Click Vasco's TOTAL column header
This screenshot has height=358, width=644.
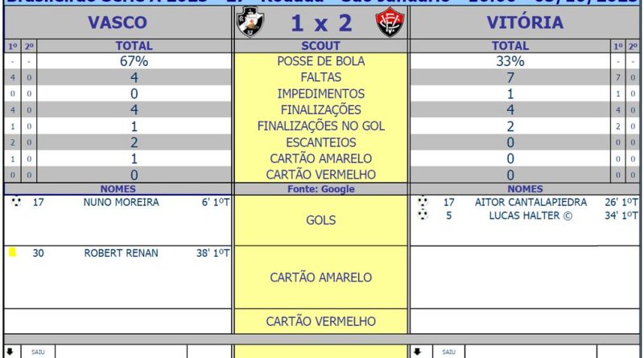coord(134,46)
